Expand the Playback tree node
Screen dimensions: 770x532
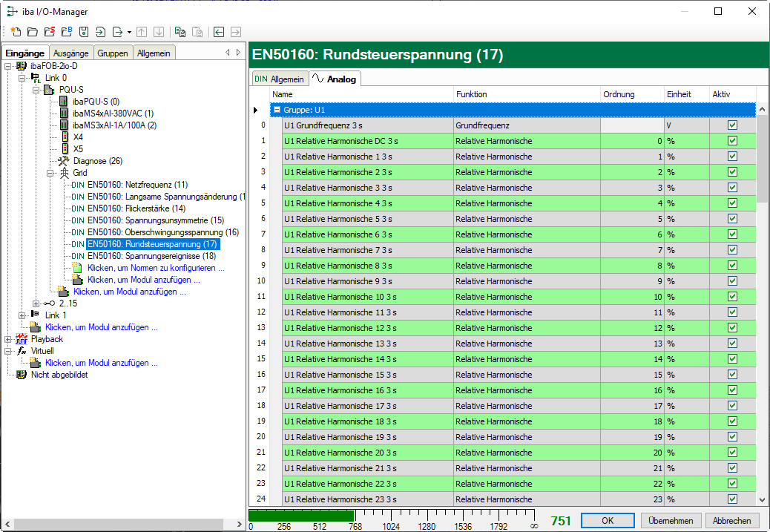coord(7,339)
